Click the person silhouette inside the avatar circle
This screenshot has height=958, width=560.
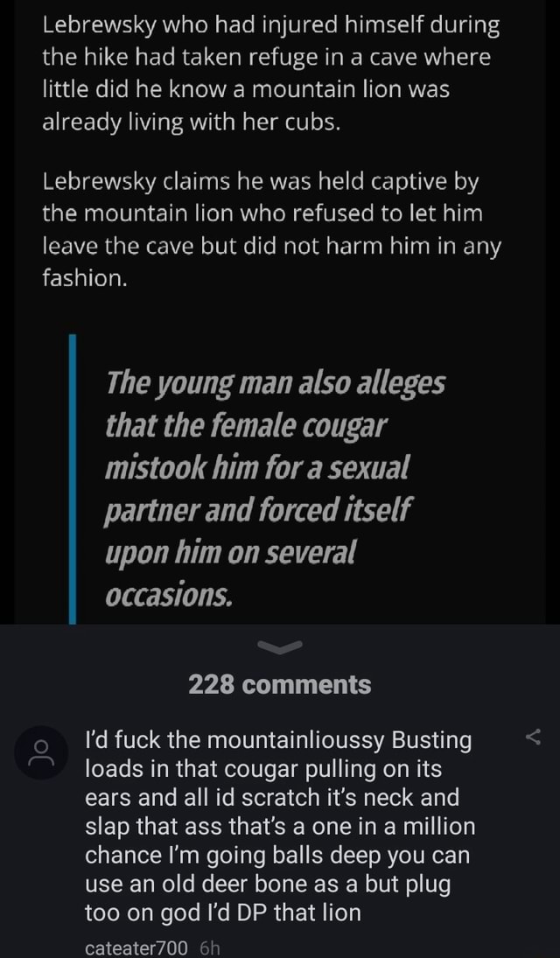pyautogui.click(x=40, y=752)
